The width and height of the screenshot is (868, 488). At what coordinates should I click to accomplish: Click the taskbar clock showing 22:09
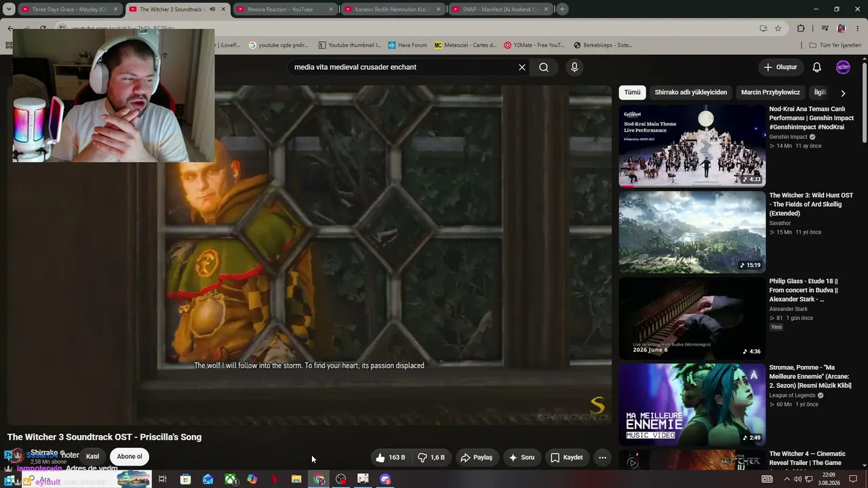[x=829, y=479]
